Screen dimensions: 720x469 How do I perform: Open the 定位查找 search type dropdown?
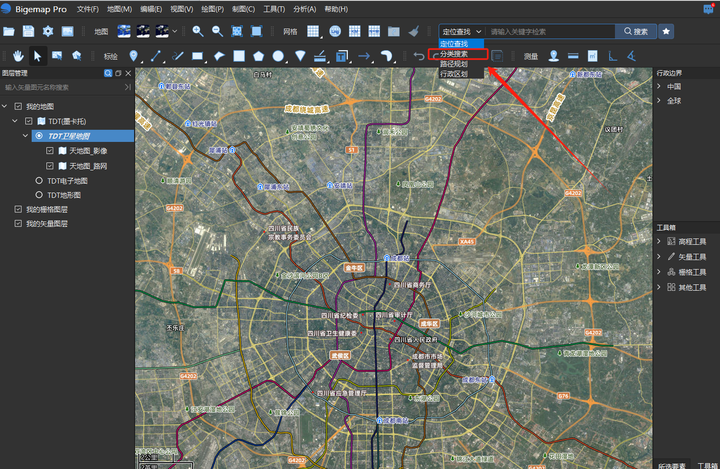pos(462,31)
